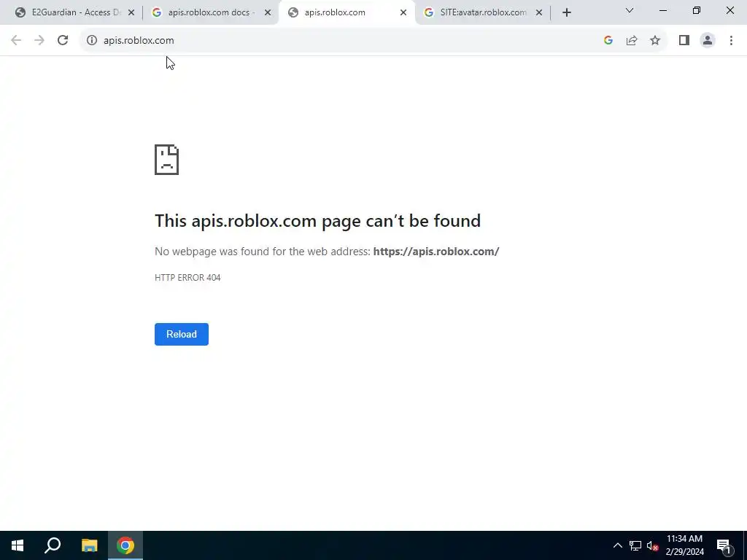The width and height of the screenshot is (747, 560).
Task: Open the Chrome profile avatar
Action: click(708, 41)
